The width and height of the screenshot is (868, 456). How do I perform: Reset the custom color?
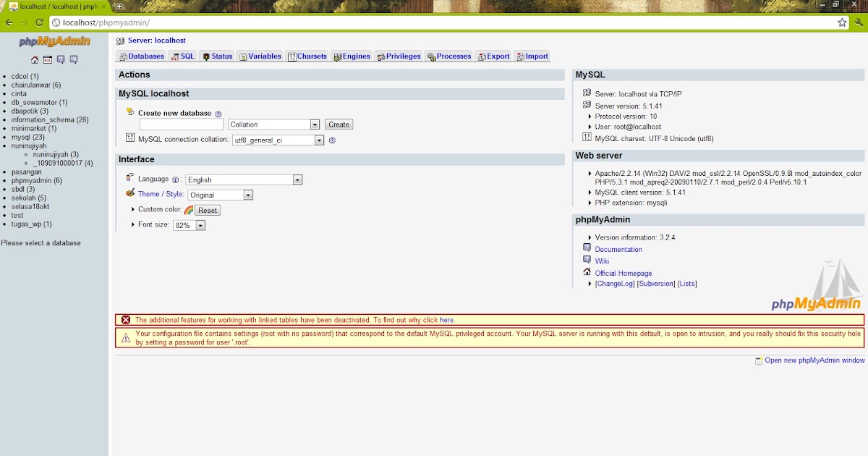click(x=208, y=210)
